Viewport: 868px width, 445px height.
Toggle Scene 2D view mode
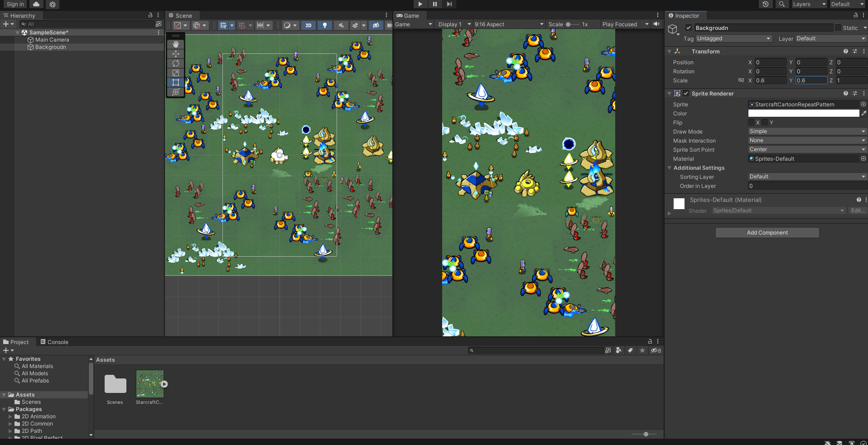coord(309,25)
